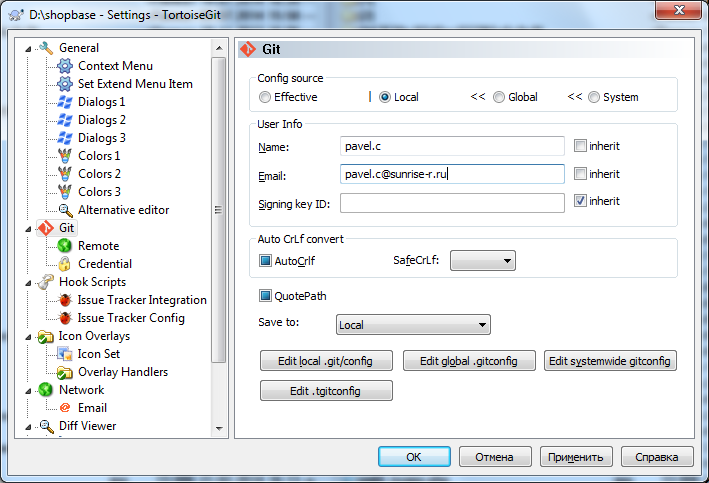Toggle the QuotePath checkbox
The height and width of the screenshot is (483, 709).
tap(266, 296)
